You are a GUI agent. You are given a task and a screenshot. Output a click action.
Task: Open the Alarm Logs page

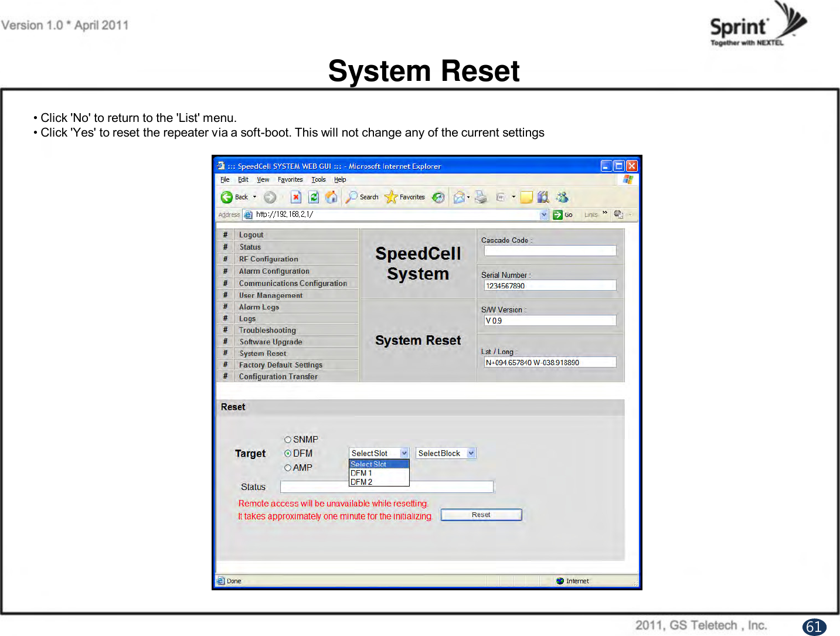pyautogui.click(x=259, y=307)
